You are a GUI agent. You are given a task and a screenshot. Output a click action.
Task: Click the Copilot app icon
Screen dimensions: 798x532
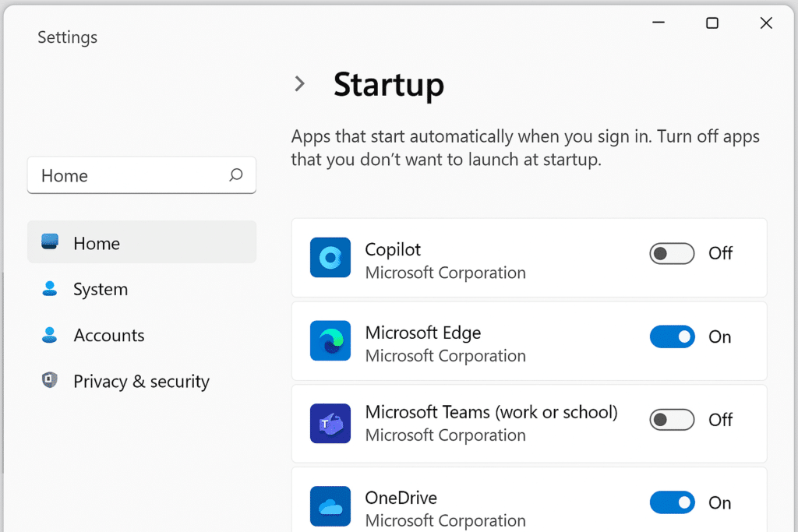330,257
